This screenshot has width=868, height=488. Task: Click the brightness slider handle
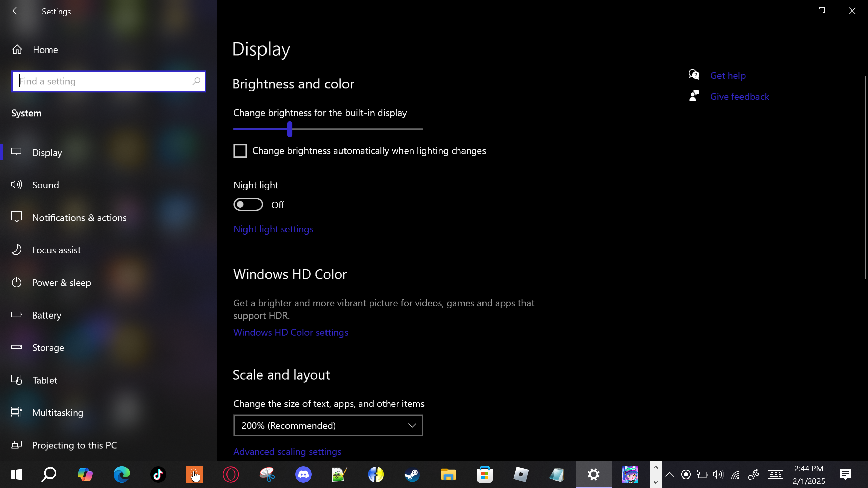pos(290,129)
